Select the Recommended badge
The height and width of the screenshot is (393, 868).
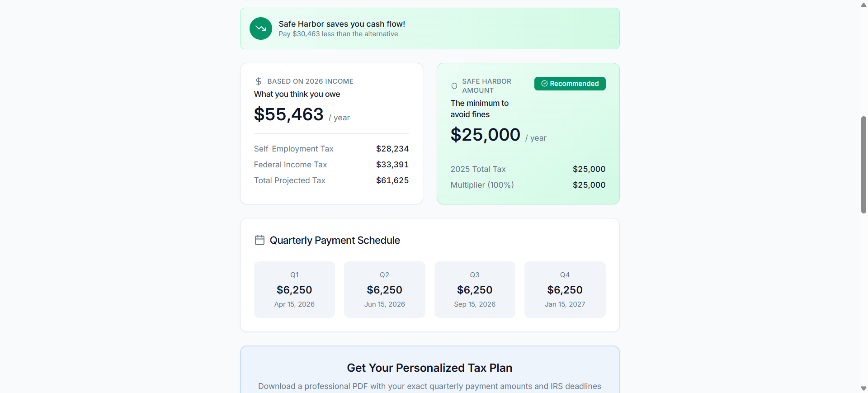pos(570,84)
